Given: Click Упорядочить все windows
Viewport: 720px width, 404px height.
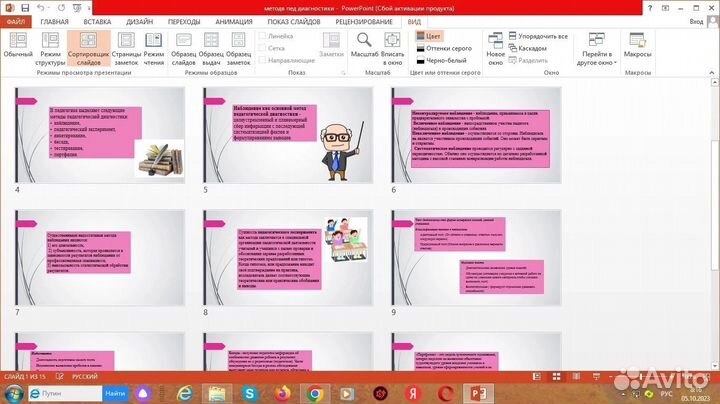Looking at the screenshot, I should coord(538,36).
